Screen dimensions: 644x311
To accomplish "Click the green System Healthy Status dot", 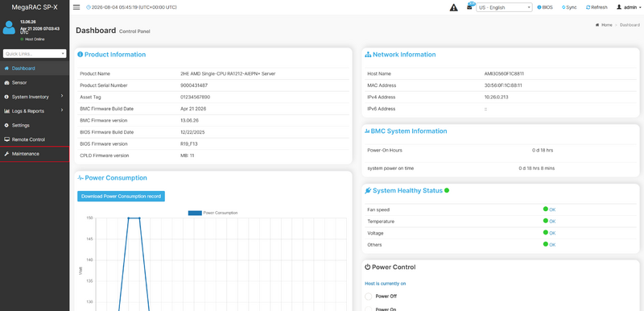I will pyautogui.click(x=447, y=191).
